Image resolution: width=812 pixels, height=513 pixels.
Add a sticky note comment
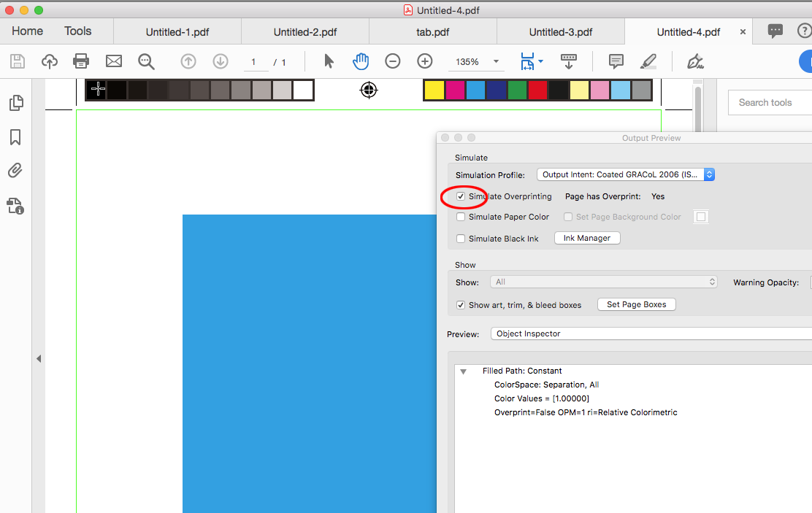(x=616, y=61)
